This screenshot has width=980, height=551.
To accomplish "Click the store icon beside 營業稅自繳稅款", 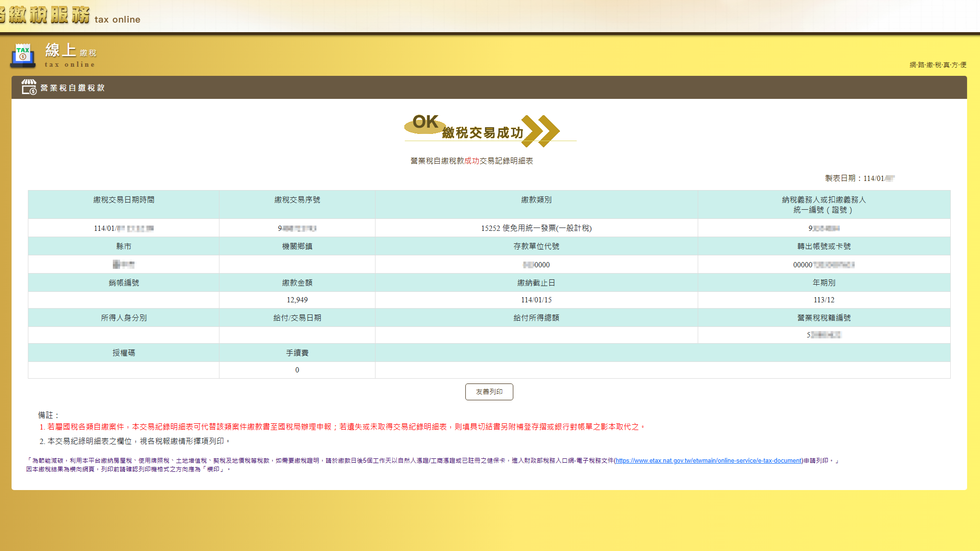I will tap(29, 87).
